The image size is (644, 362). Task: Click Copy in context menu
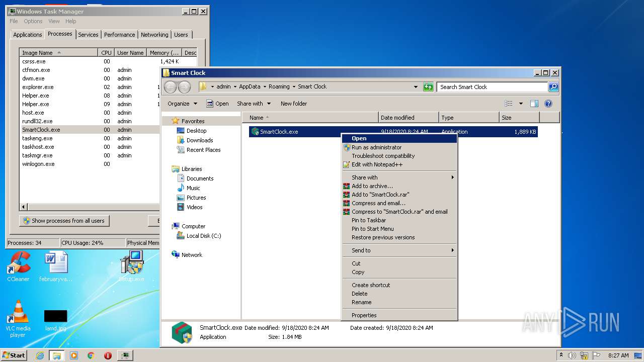pos(399,272)
